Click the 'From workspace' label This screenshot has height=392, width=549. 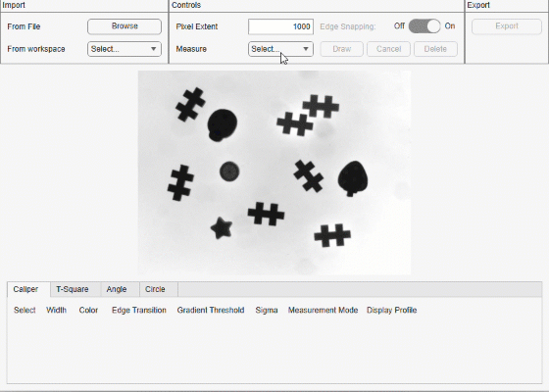pos(36,49)
